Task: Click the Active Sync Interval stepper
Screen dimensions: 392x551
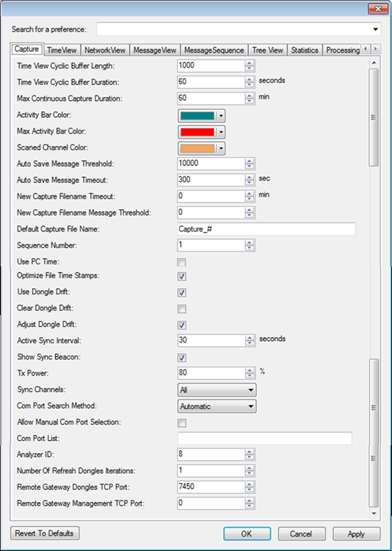Action: pyautogui.click(x=250, y=341)
